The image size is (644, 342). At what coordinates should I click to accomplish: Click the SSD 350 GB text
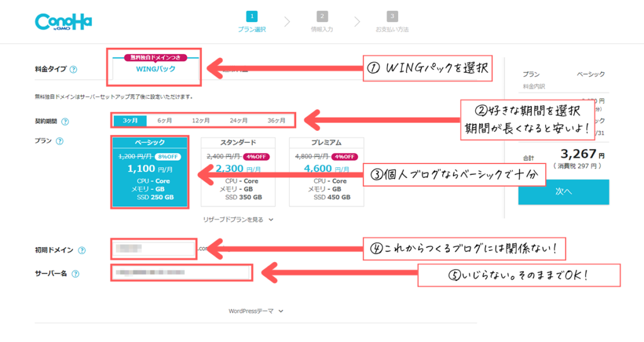[x=243, y=197]
